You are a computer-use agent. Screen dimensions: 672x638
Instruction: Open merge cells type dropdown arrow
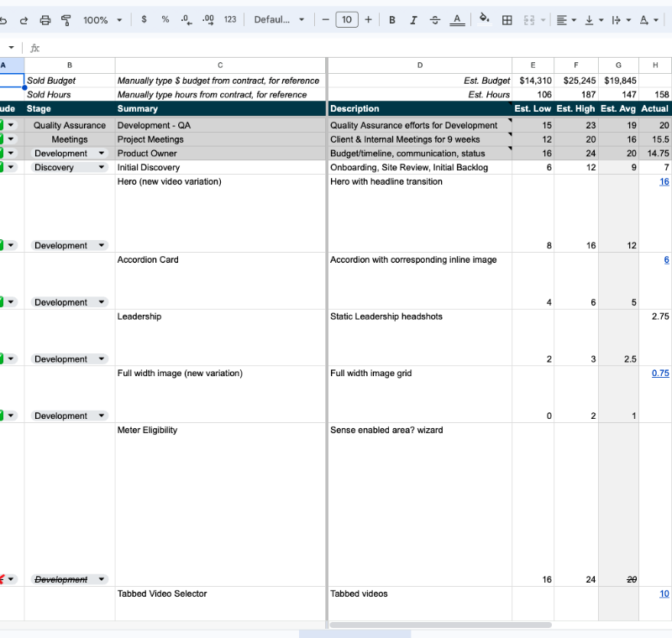click(x=543, y=20)
